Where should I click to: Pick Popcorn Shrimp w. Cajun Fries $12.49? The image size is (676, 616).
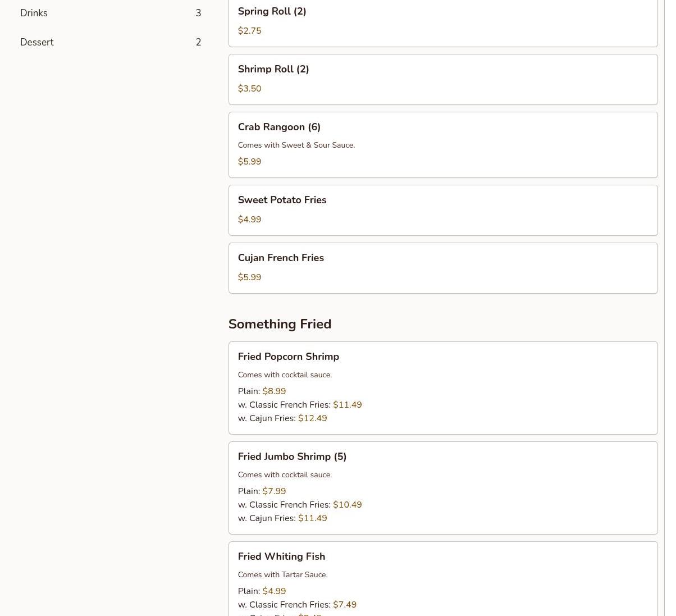point(282,418)
